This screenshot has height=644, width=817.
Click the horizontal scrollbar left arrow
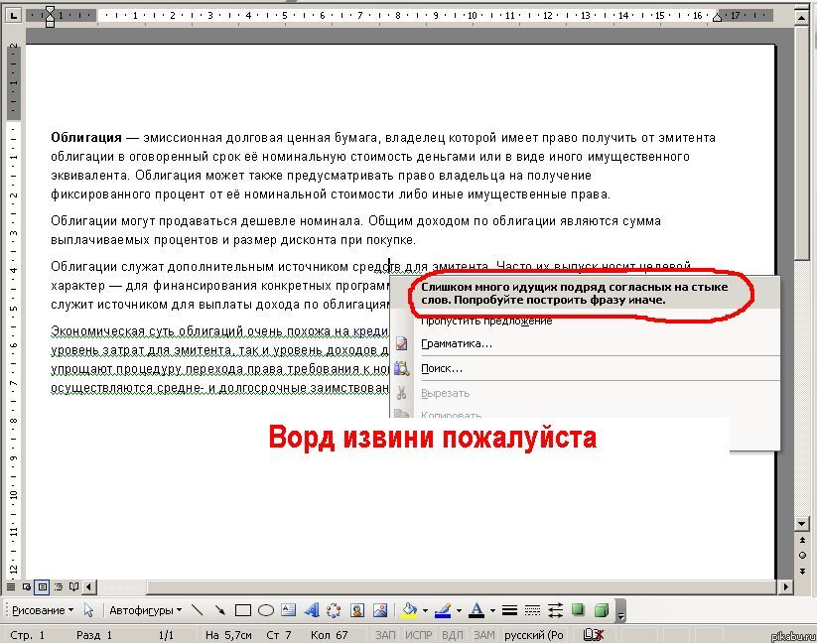click(89, 587)
